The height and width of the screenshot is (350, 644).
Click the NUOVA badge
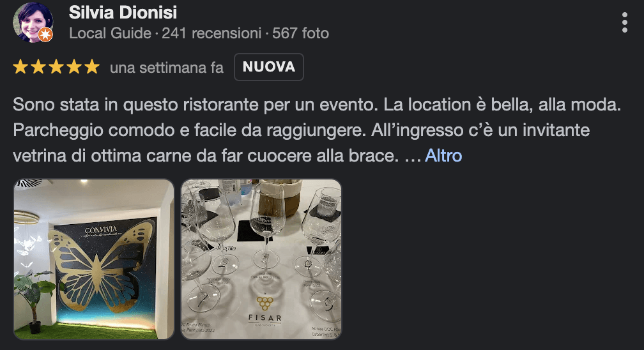coord(269,67)
